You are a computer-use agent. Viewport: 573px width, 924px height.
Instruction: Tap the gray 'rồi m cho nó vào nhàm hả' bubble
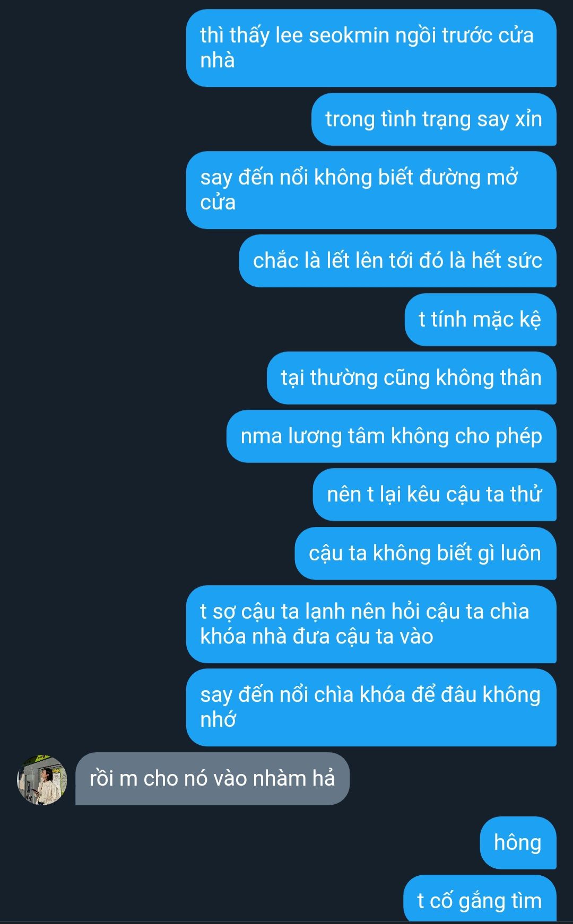[x=212, y=779]
